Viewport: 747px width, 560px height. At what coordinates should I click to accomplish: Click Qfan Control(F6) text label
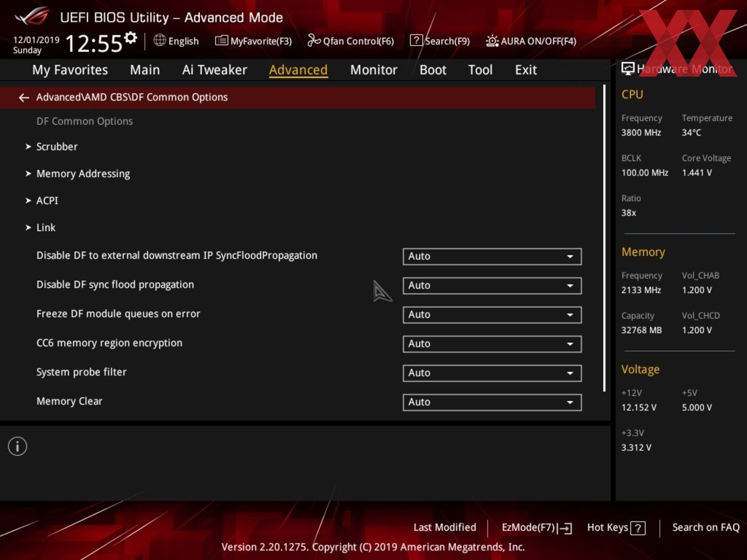(358, 41)
